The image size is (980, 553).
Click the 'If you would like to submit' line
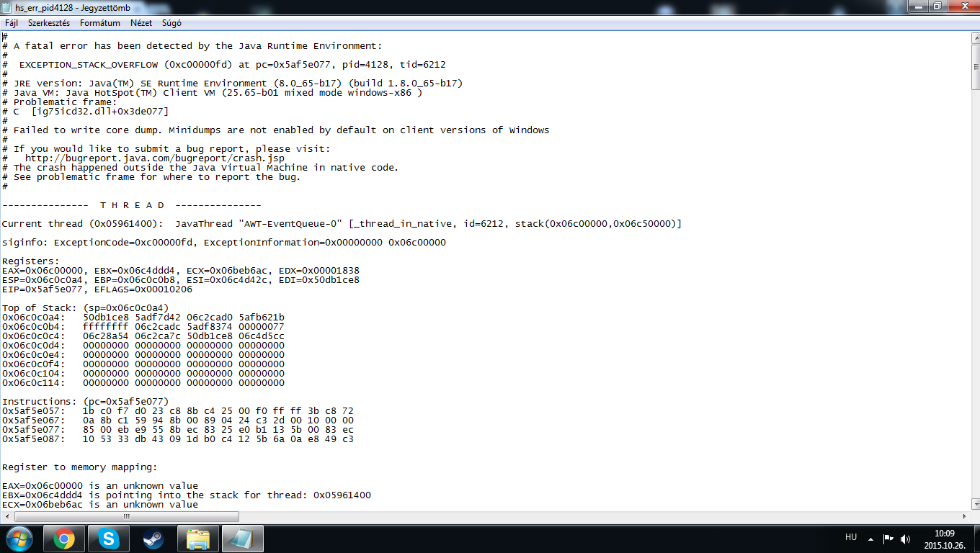166,149
